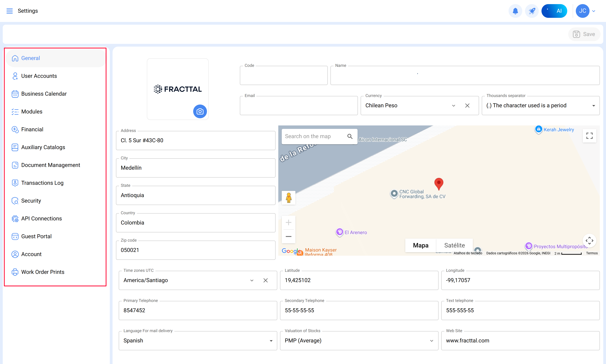Expand the Thousands separator dropdown

tap(593, 106)
